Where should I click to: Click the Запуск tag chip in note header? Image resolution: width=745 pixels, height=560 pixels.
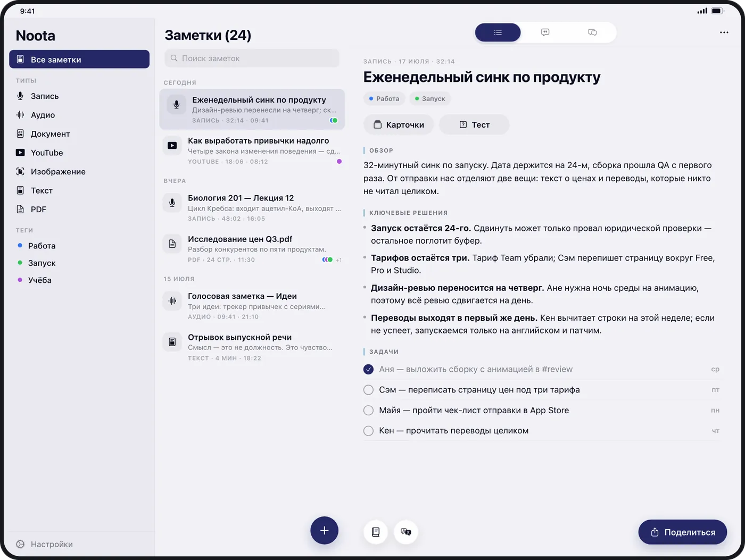[430, 98]
